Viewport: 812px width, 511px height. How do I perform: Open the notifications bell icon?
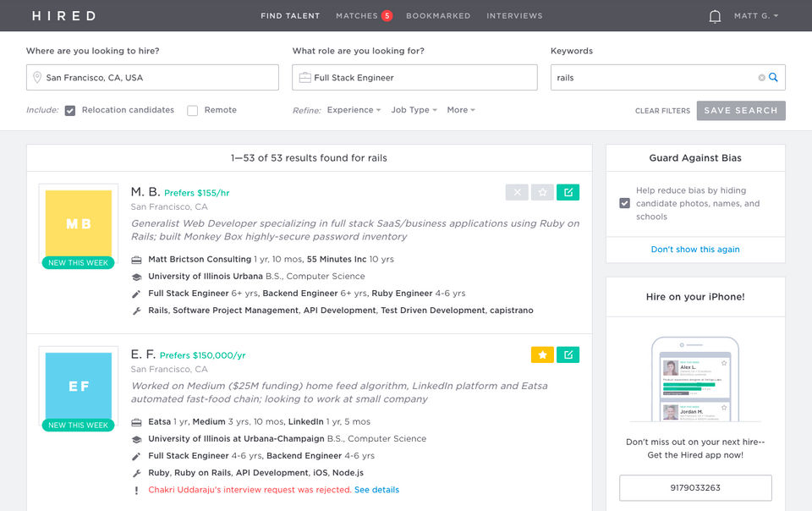[715, 17]
